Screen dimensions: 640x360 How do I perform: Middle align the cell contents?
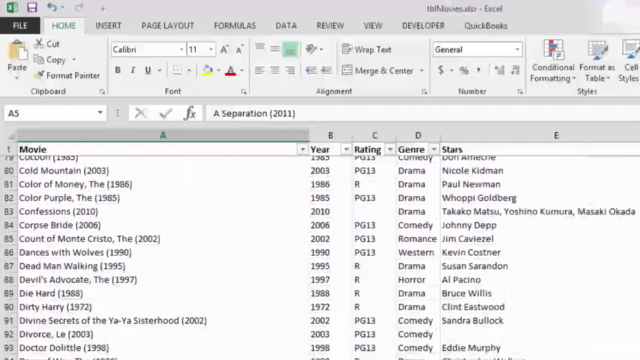[x=275, y=49]
